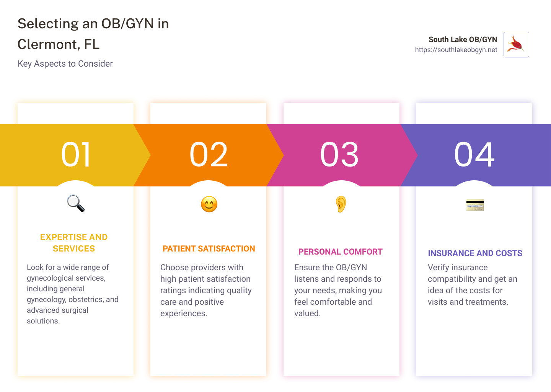Open the southlakeobgyn.net link

(456, 50)
